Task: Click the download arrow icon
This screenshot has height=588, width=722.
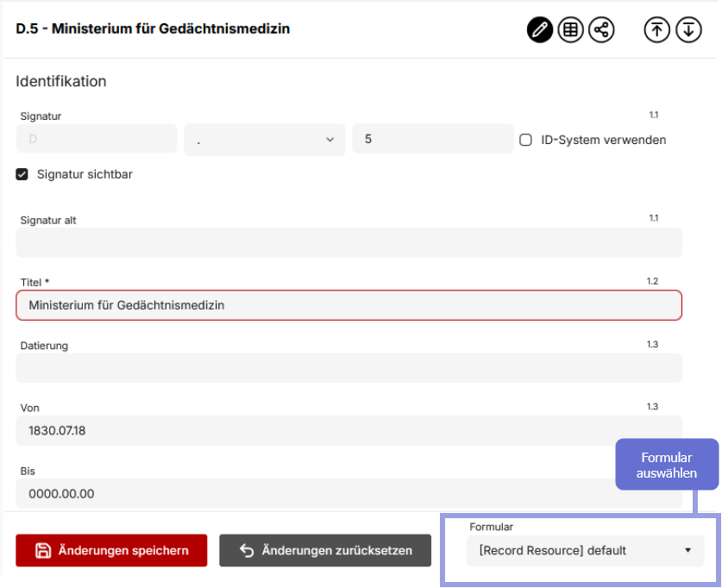Action: tap(688, 29)
